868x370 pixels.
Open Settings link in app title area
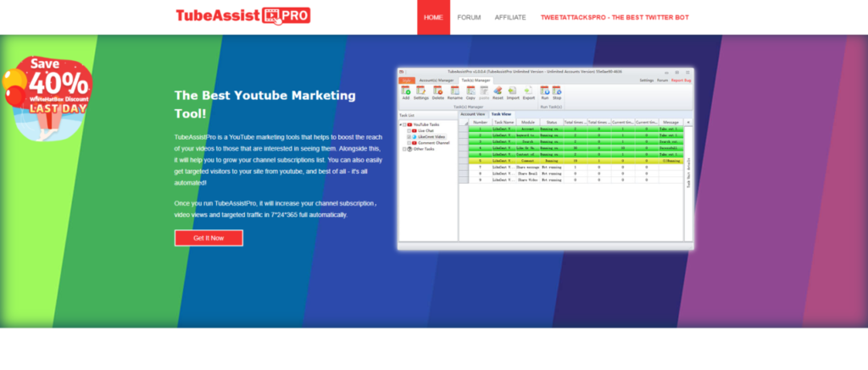[x=647, y=80]
